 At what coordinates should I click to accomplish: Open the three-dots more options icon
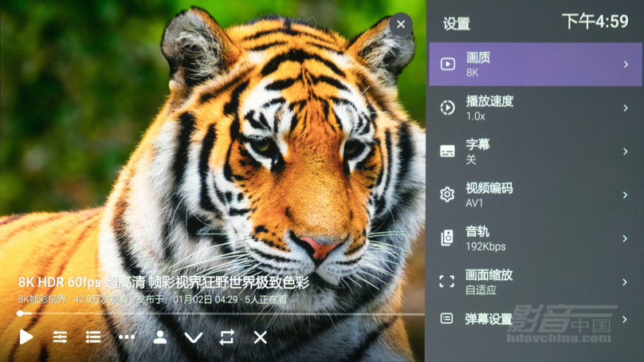[x=127, y=337]
